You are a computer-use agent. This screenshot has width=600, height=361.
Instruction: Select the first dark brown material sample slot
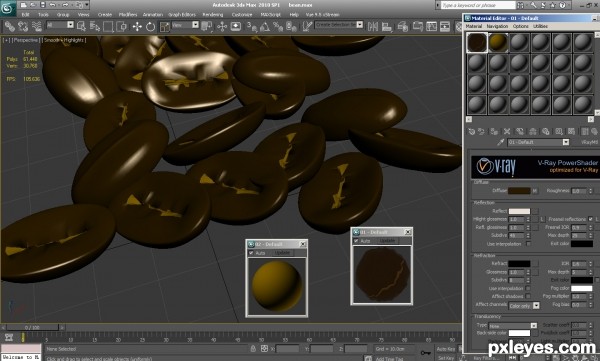[x=477, y=42]
